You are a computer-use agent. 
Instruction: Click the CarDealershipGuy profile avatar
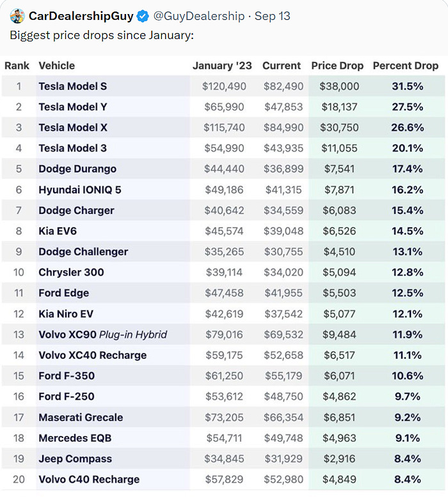coord(17,16)
